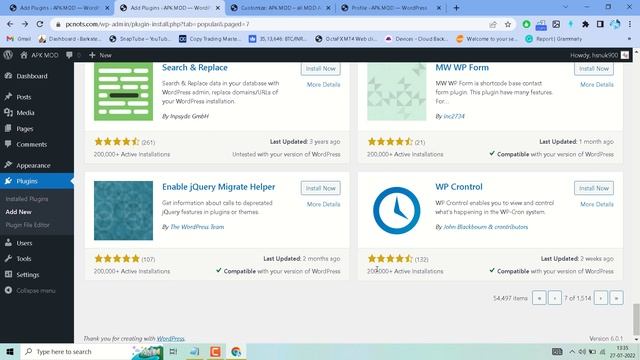
Task: Open Chrome from taskbar
Action: point(236,351)
